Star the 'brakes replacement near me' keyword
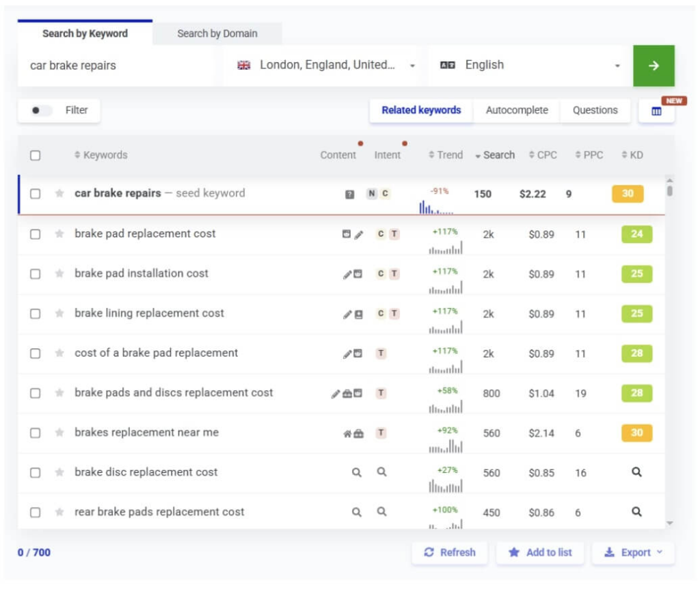The image size is (700, 589). [x=59, y=433]
